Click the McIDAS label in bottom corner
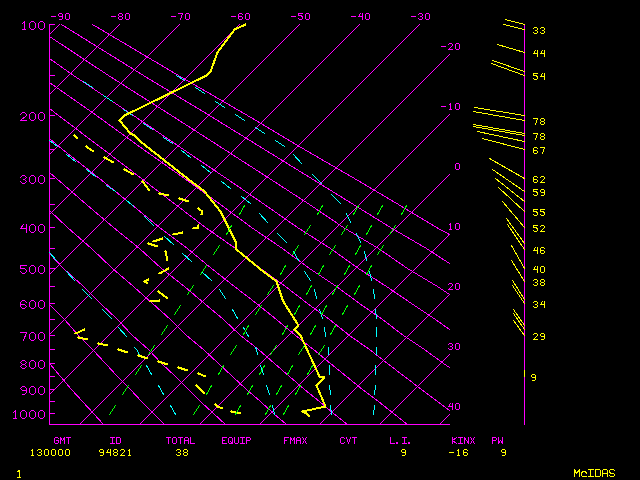Screen dimensions: 640x480 [x=593, y=473]
